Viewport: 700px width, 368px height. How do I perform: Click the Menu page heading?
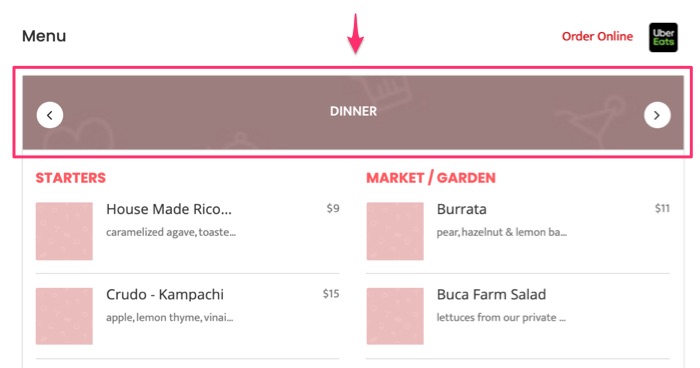tap(44, 36)
